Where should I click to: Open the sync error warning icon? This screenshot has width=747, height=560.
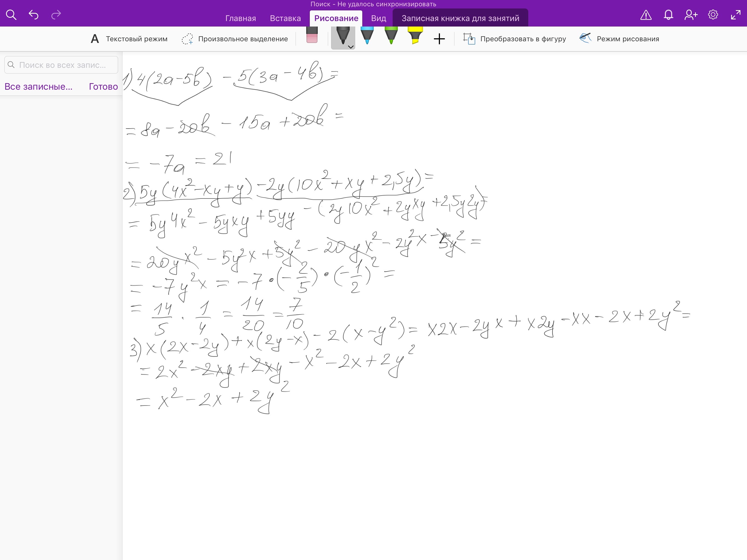[x=646, y=15]
